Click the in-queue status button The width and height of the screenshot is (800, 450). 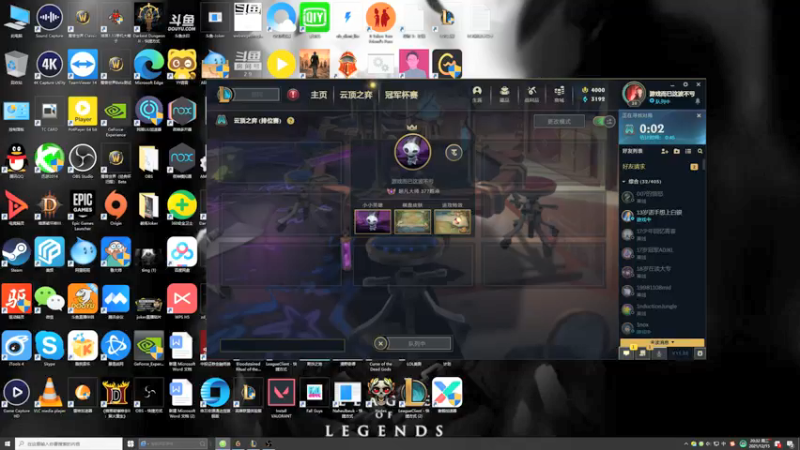click(418, 343)
